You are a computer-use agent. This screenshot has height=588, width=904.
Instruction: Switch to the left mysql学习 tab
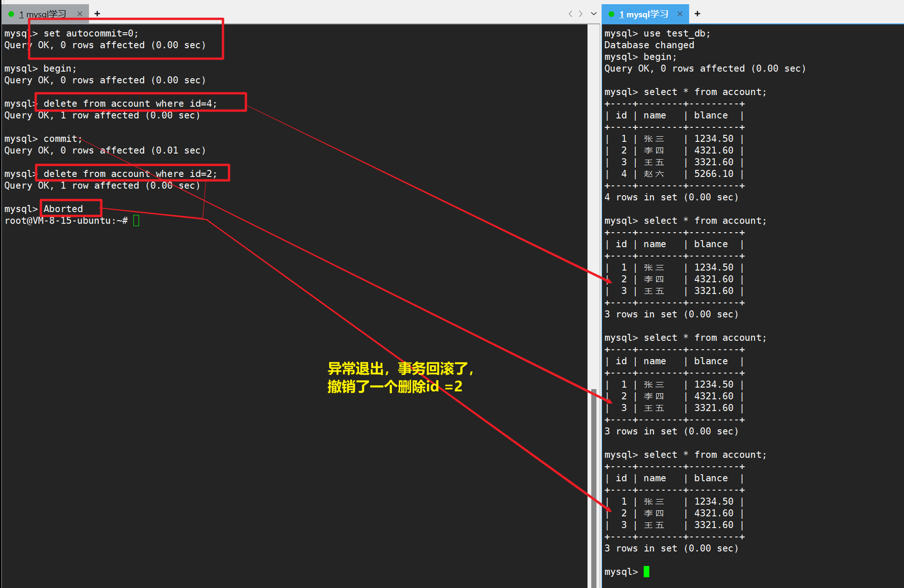click(43, 14)
